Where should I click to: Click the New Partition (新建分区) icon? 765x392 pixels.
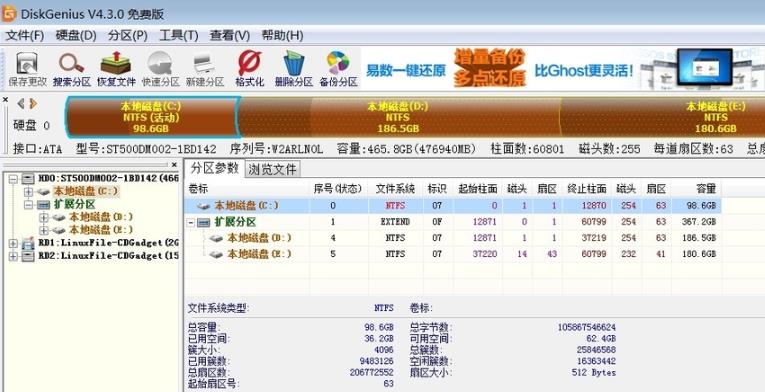click(x=204, y=63)
